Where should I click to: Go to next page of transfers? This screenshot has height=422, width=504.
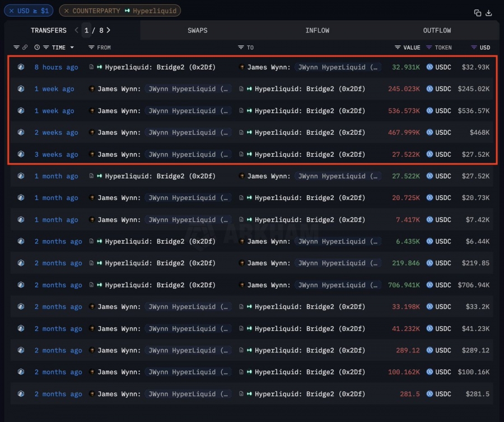tap(109, 30)
